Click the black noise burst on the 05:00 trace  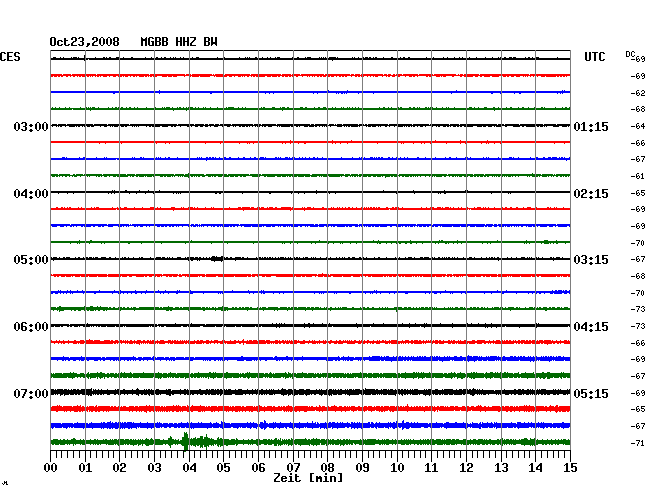tap(217, 259)
